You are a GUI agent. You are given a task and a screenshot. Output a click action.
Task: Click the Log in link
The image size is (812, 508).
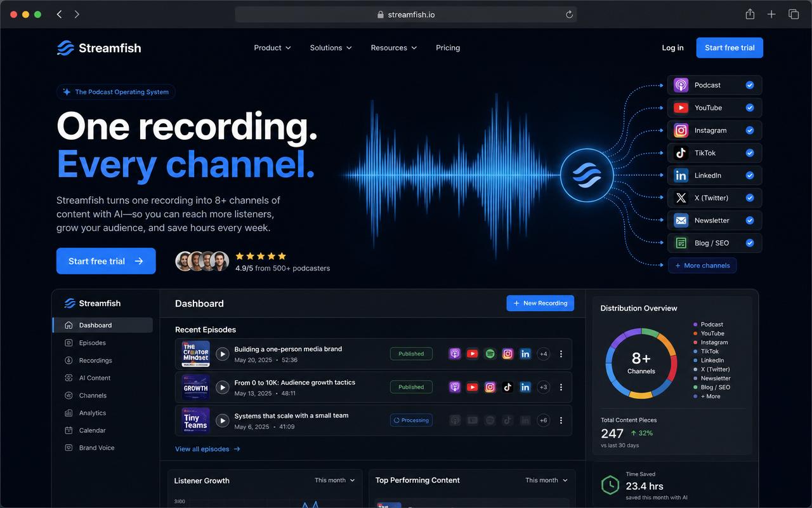pos(672,48)
